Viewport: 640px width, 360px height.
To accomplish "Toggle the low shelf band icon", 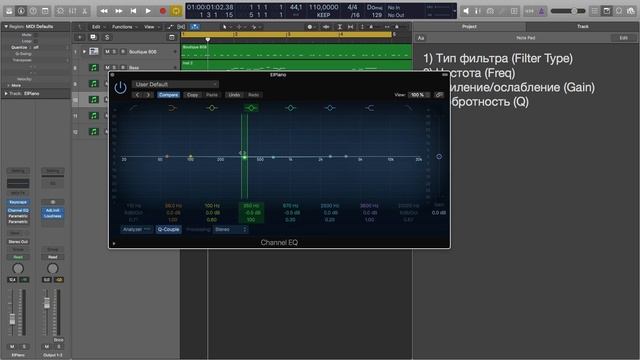I will tap(173, 108).
